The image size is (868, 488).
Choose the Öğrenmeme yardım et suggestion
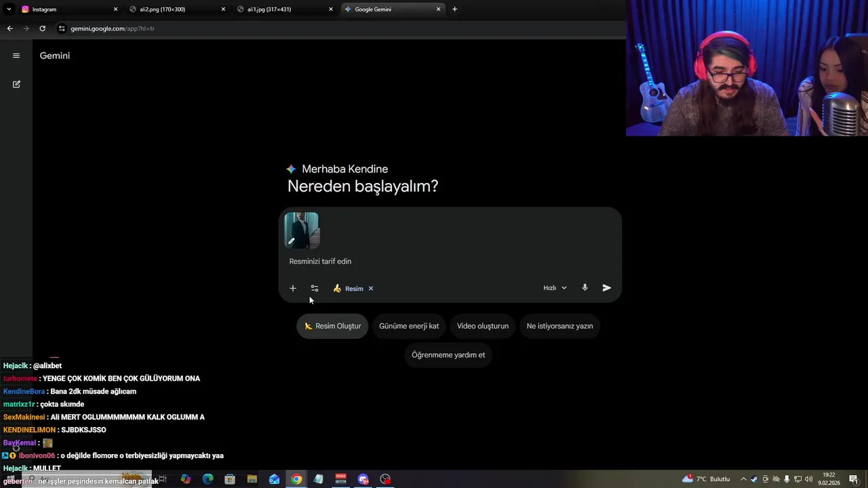[x=448, y=354]
